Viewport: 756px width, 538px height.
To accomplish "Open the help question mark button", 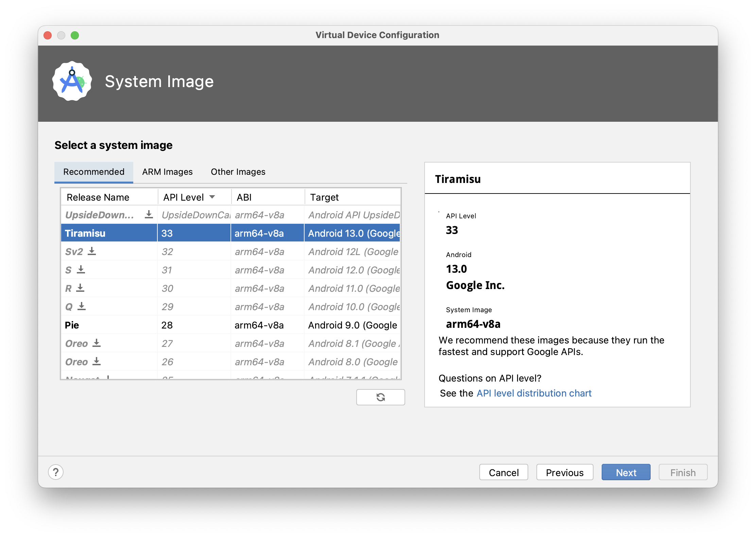I will pos(56,472).
